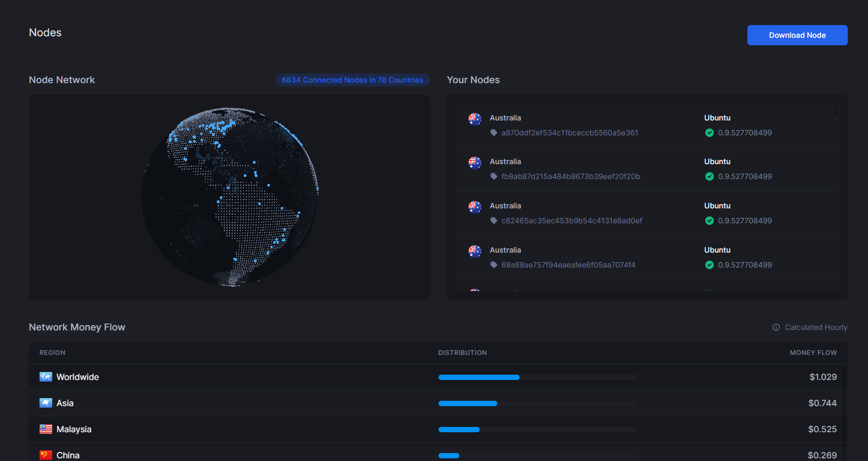The image size is (868, 461).
Task: Click the Calculated Hourly info icon
Action: coord(776,327)
